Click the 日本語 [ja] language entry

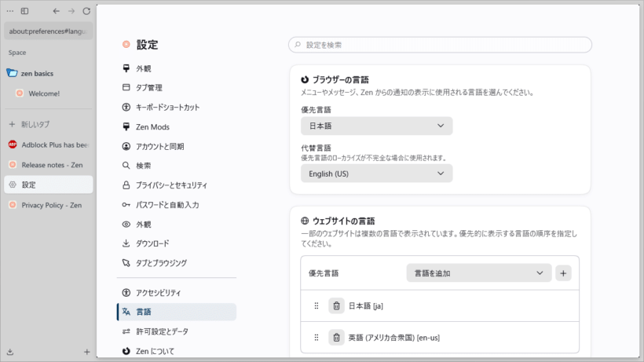point(365,306)
